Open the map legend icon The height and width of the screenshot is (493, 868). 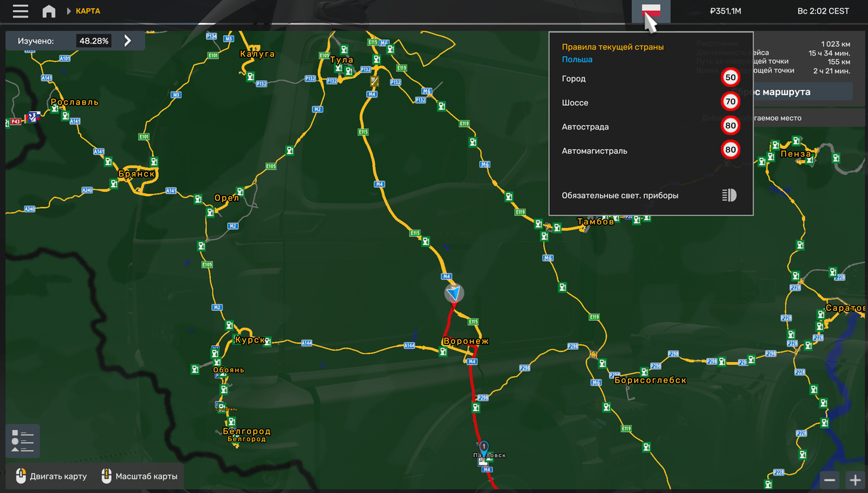(22, 441)
